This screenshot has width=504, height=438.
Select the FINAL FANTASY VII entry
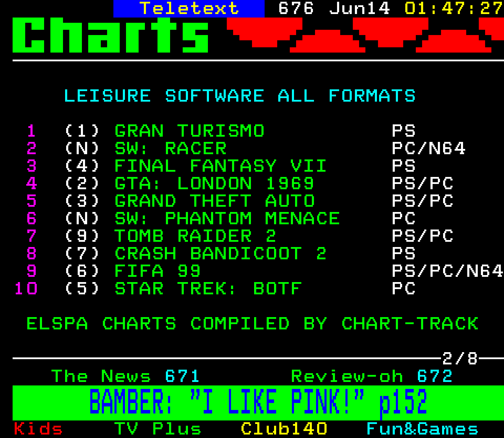(x=220, y=166)
